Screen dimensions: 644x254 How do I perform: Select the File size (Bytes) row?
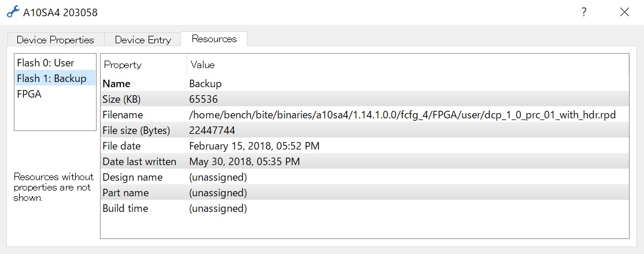365,130
